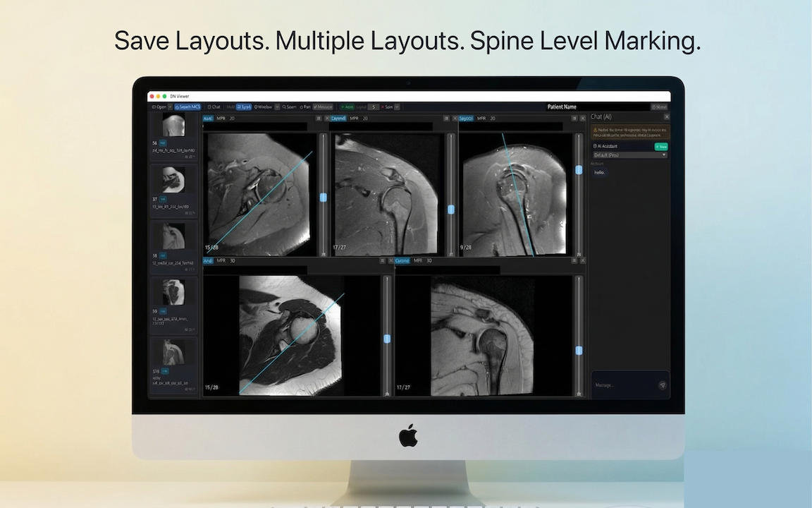Open the Search MCS tool
This screenshot has height=508, width=812.
tap(189, 107)
